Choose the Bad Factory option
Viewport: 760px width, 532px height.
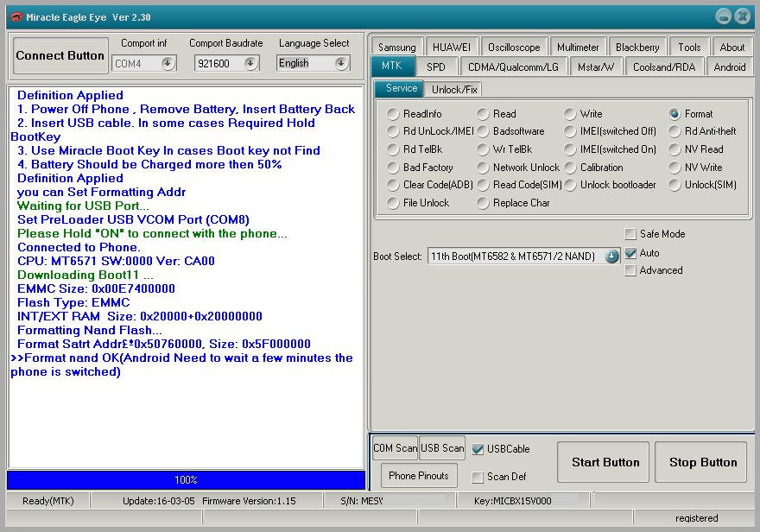421,168
